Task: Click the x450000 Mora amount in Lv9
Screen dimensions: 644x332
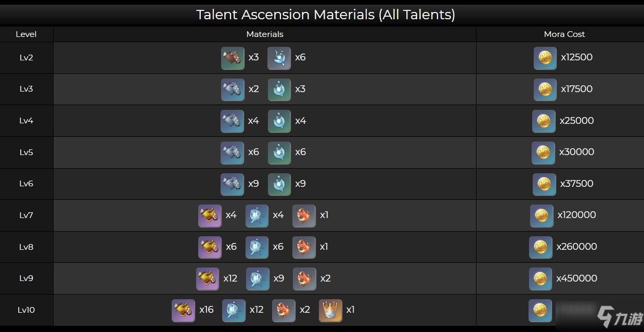Action: 576,278
